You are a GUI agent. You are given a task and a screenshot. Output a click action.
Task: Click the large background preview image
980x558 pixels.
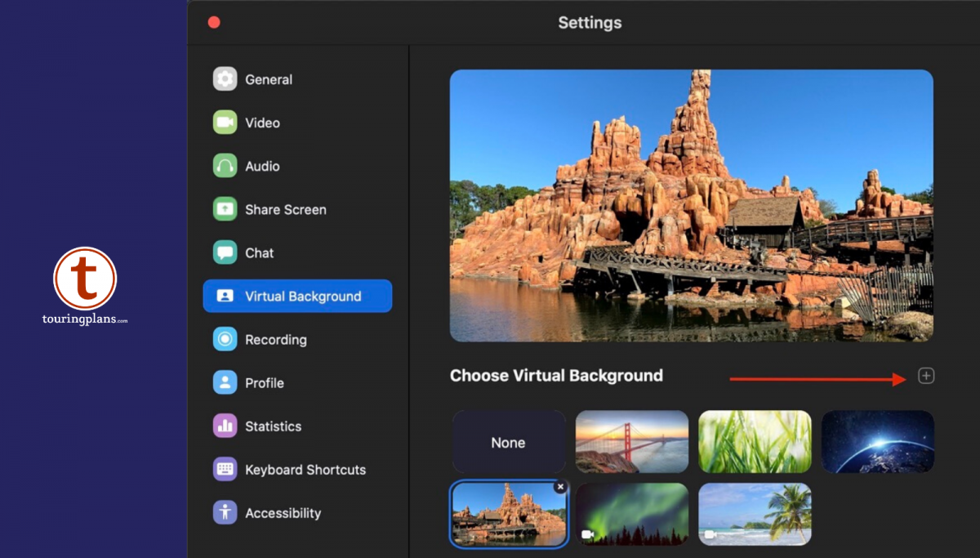[691, 205]
